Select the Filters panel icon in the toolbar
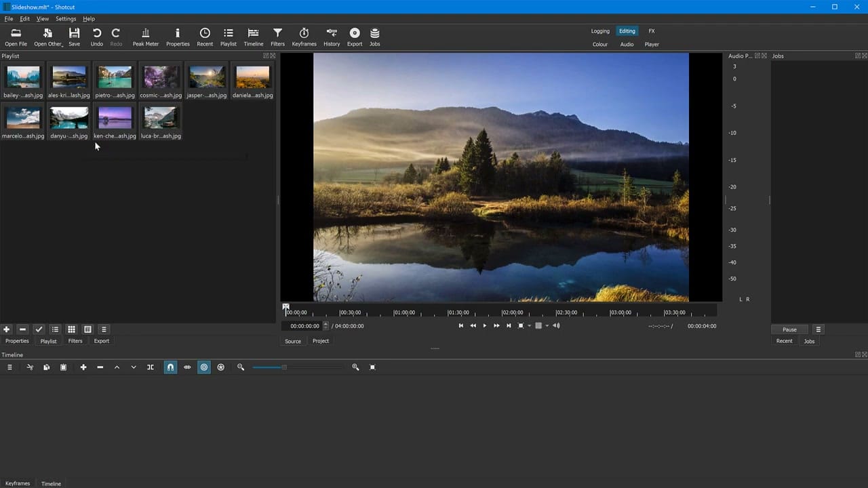The height and width of the screenshot is (488, 868). coord(277,37)
